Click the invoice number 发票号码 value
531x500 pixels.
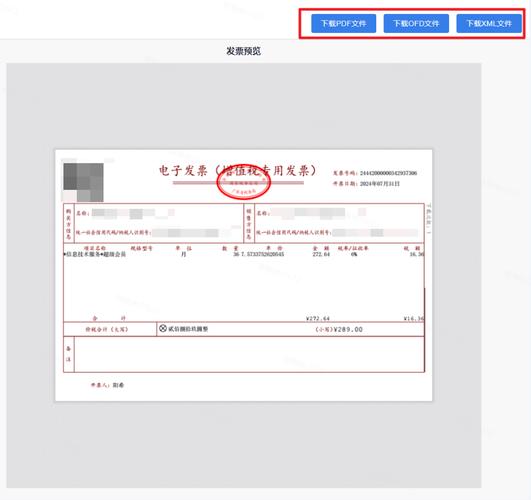[x=388, y=173]
